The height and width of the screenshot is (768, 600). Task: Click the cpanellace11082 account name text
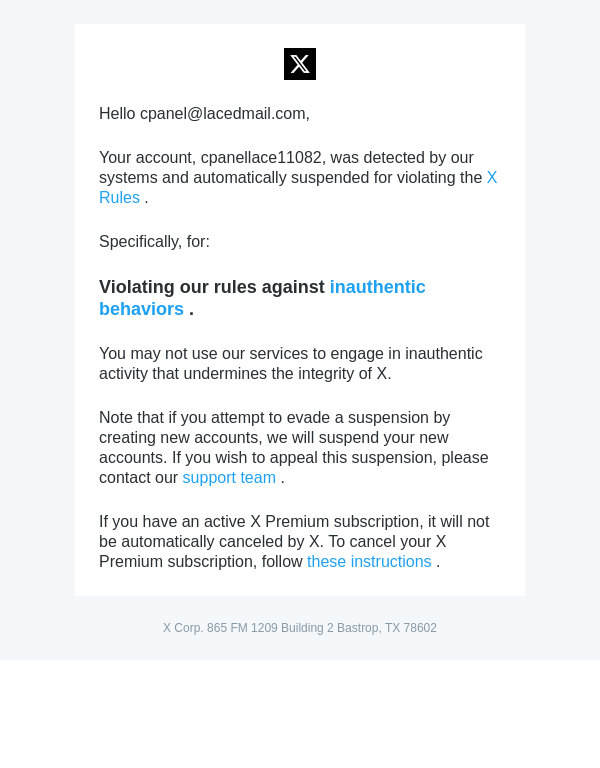coord(261,158)
